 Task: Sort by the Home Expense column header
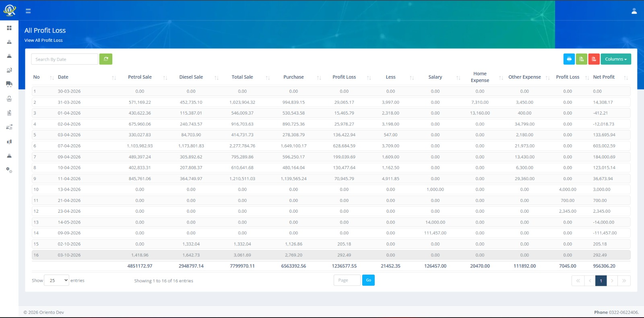480,77
